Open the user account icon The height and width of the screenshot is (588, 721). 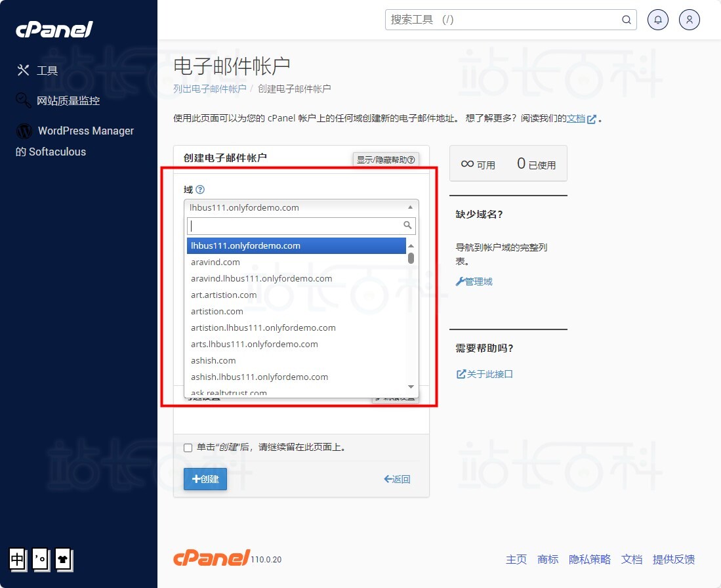(689, 20)
